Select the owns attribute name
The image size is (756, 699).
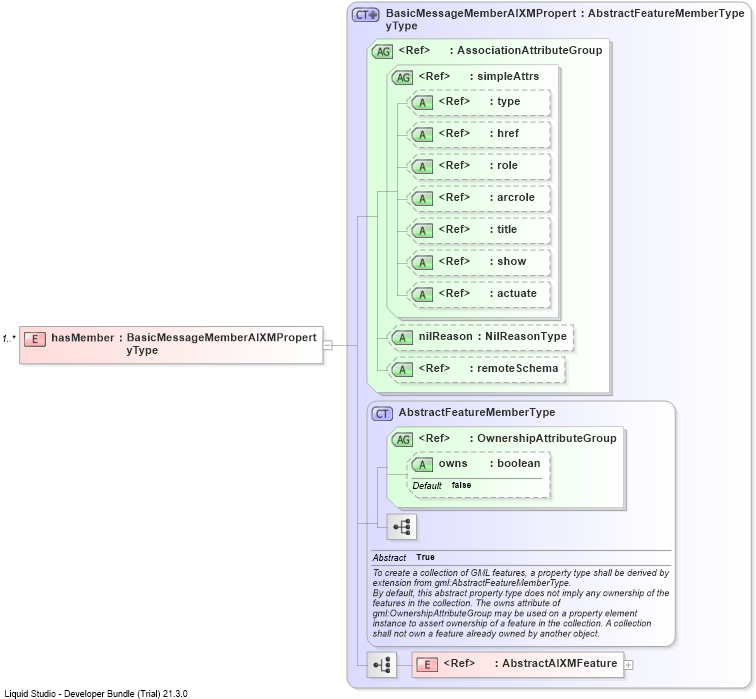(x=453, y=463)
